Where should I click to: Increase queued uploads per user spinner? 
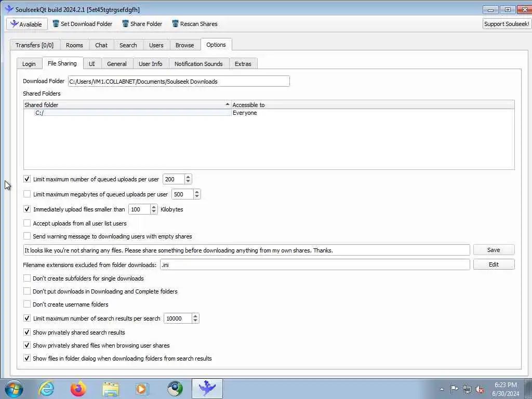[x=188, y=177]
